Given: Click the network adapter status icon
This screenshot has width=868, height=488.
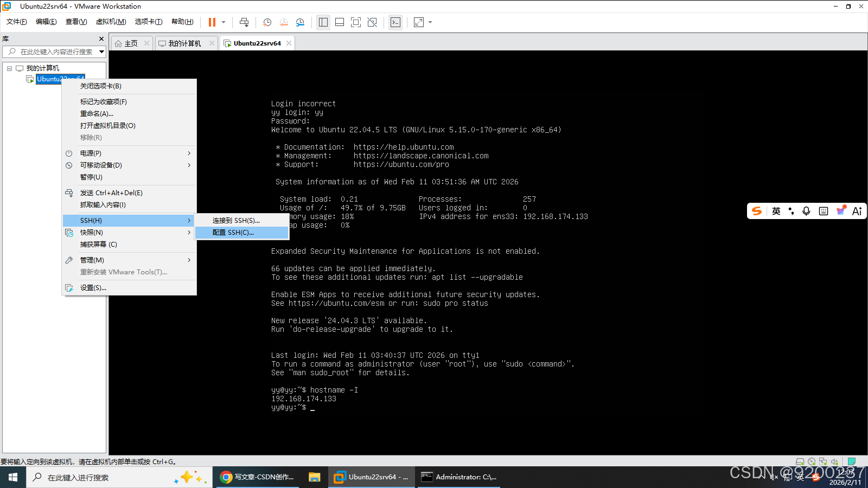Looking at the screenshot, I should point(823,462).
